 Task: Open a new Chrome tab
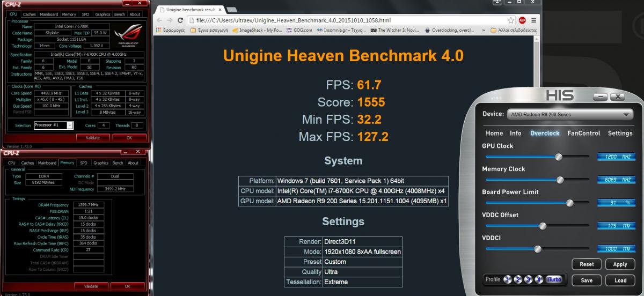(232, 10)
